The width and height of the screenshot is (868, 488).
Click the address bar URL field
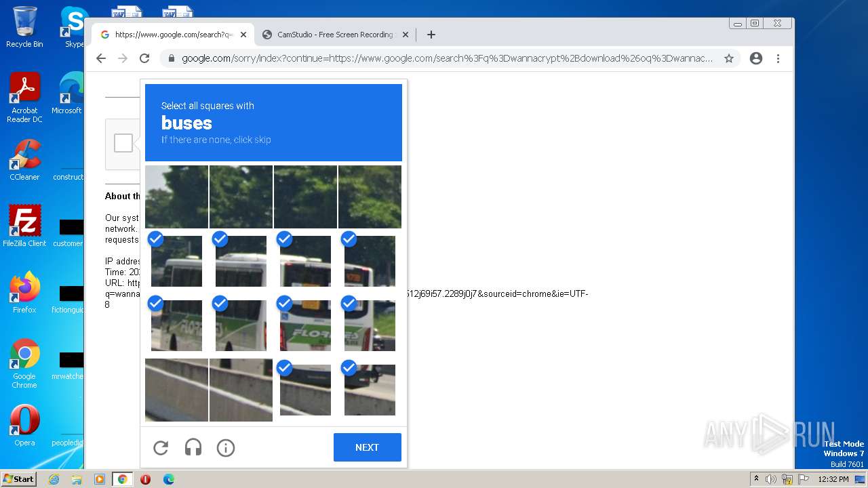click(448, 58)
